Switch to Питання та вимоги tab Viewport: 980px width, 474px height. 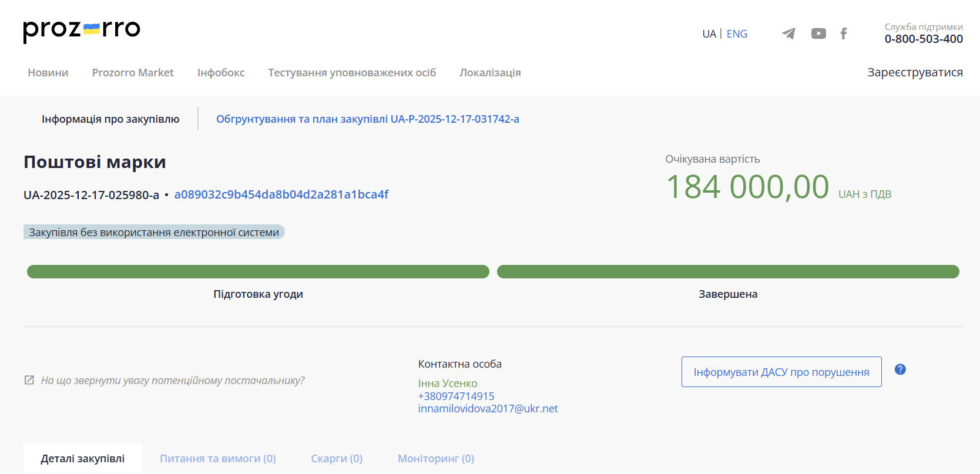click(x=218, y=459)
